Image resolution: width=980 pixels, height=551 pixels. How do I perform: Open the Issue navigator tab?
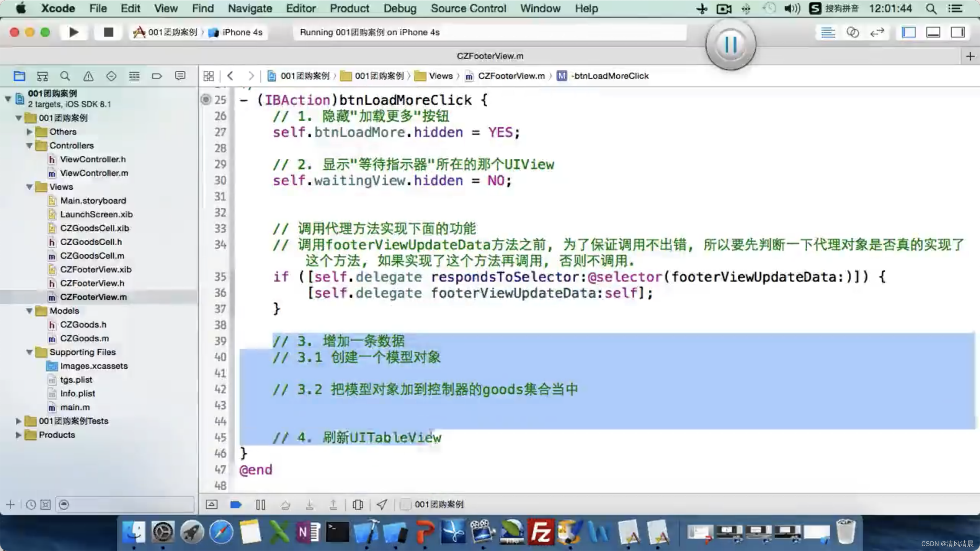coord(88,76)
